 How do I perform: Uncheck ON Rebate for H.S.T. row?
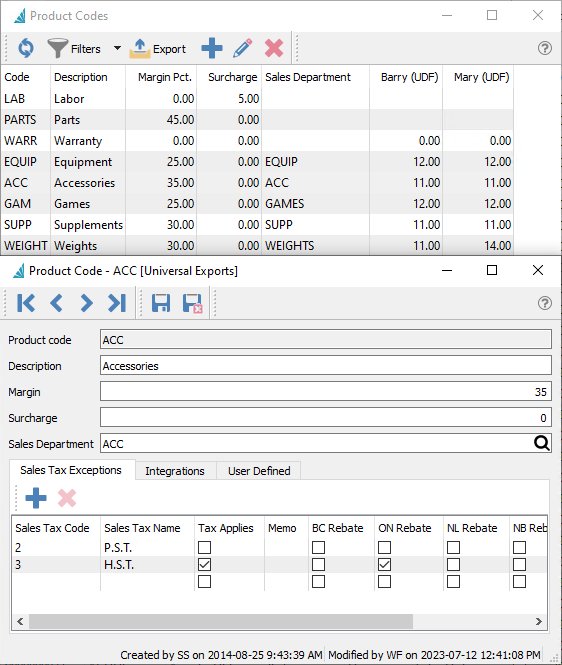point(384,564)
